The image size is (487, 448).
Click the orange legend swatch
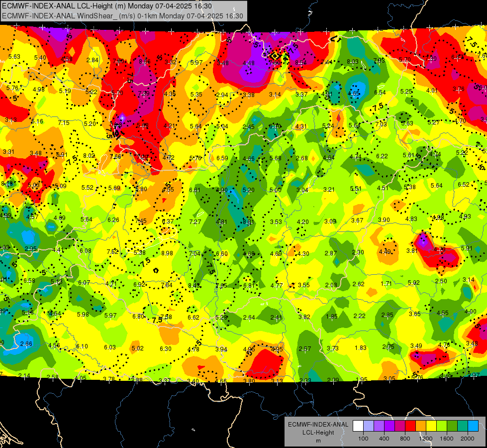tap(421, 426)
